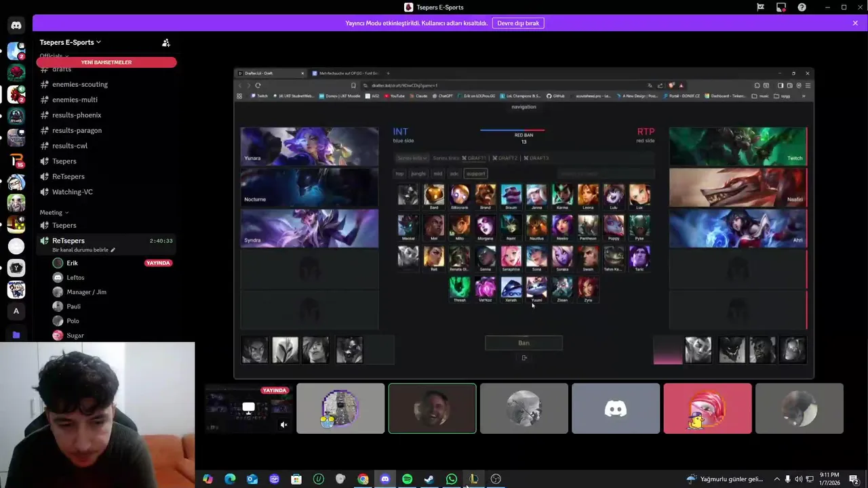Viewport: 868px width, 488px height.
Task: Click the invite people icon beside server name
Action: coord(165,42)
